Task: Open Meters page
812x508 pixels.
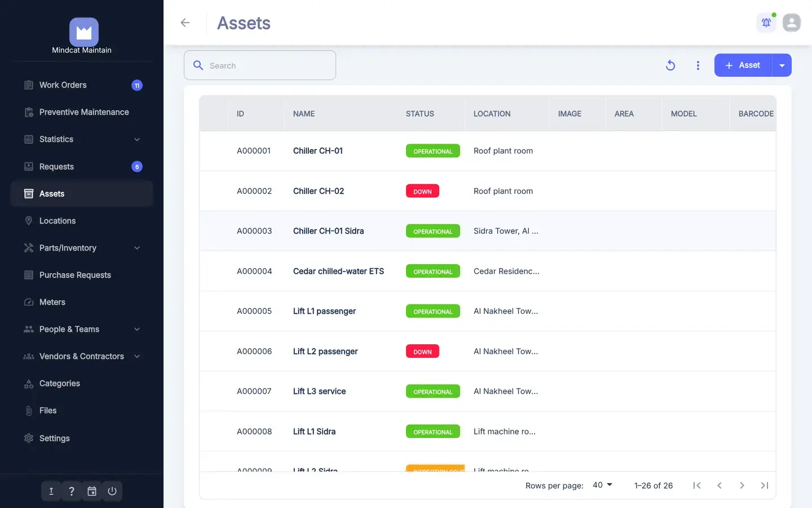Action: [x=82, y=302]
